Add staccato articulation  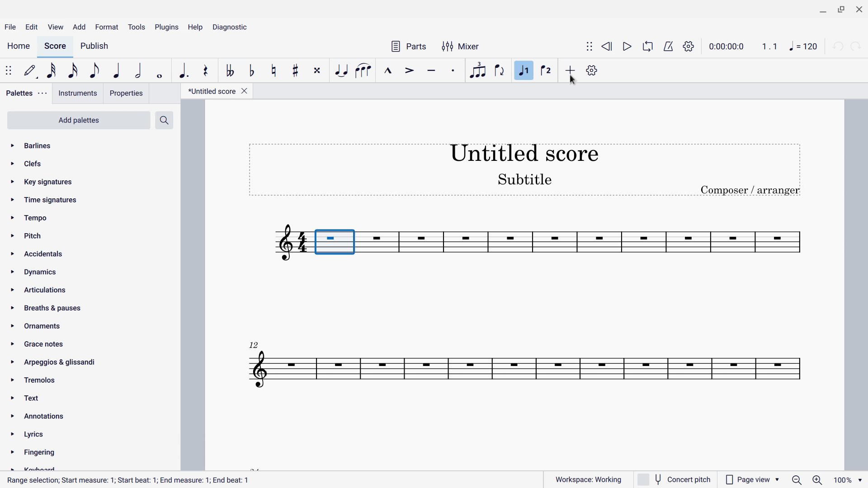[x=453, y=71]
